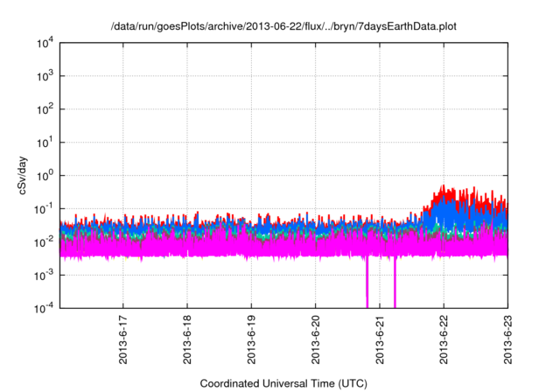The height and width of the screenshot is (392, 560).
Task: Click the 10^-3 y-axis label
Action: [45, 276]
